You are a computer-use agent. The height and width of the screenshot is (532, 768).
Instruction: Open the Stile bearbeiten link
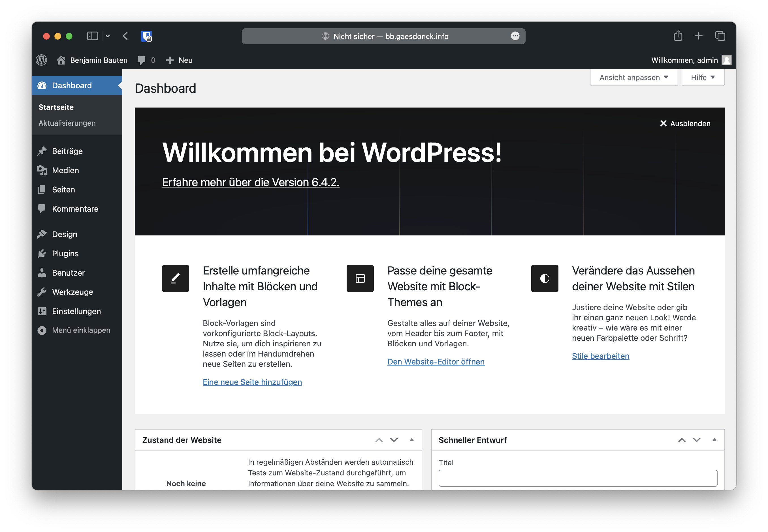pyautogui.click(x=600, y=356)
